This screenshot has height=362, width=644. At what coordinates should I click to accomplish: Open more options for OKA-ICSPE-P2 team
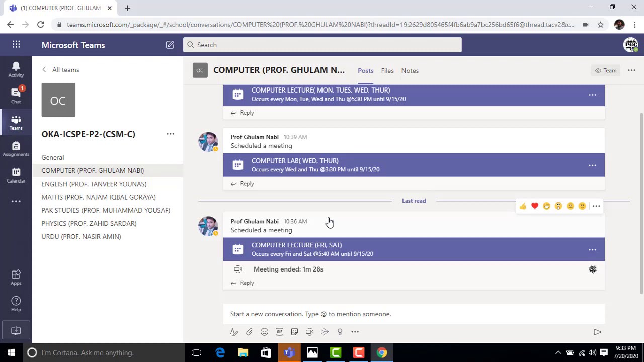pos(170,134)
